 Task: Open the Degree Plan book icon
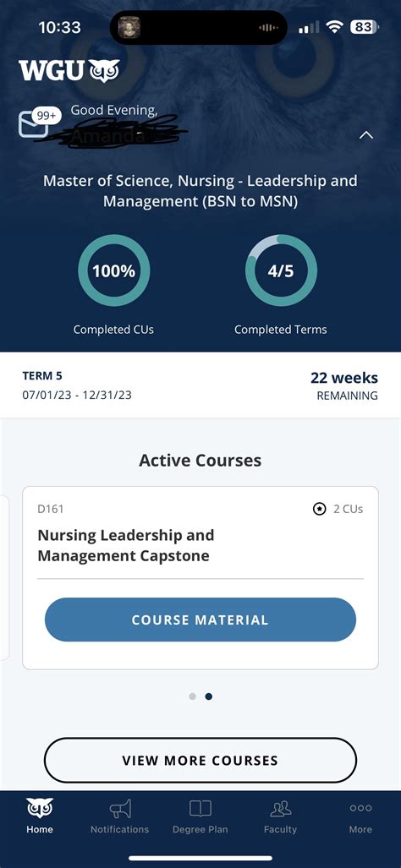(200, 809)
